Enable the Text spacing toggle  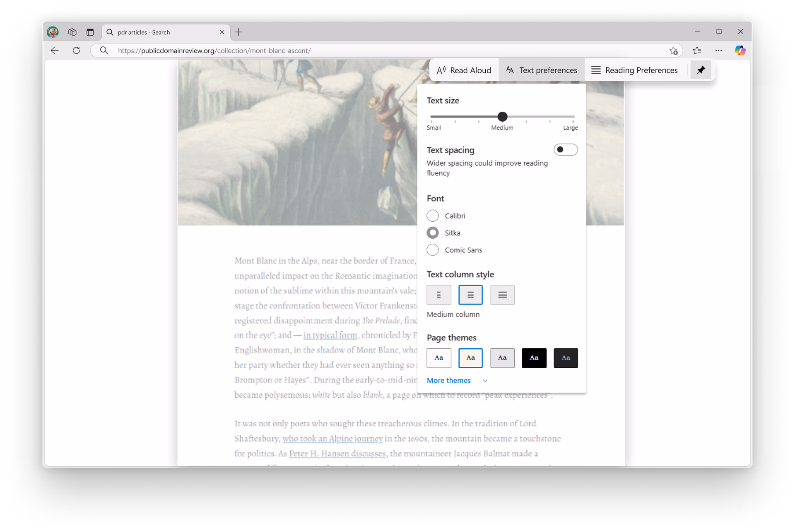point(565,150)
